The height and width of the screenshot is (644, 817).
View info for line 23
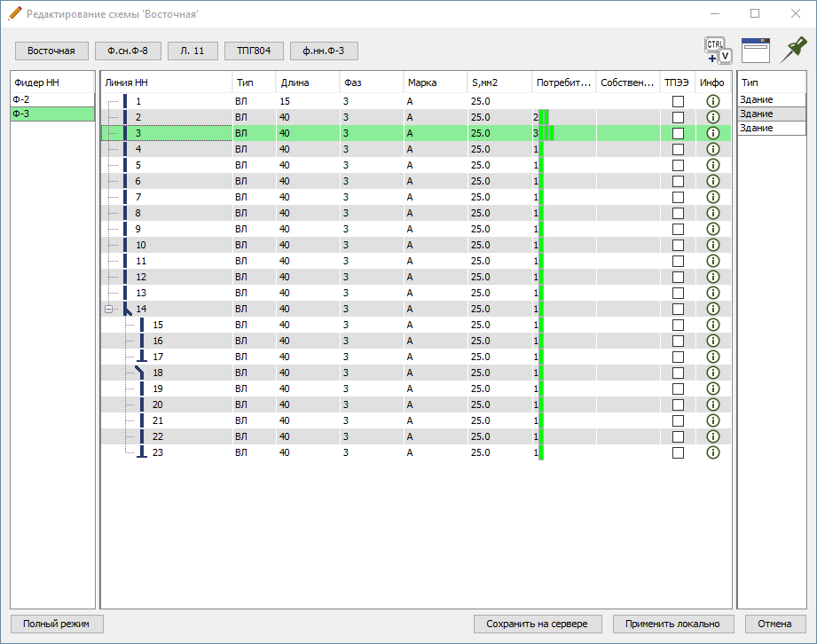[x=713, y=452]
